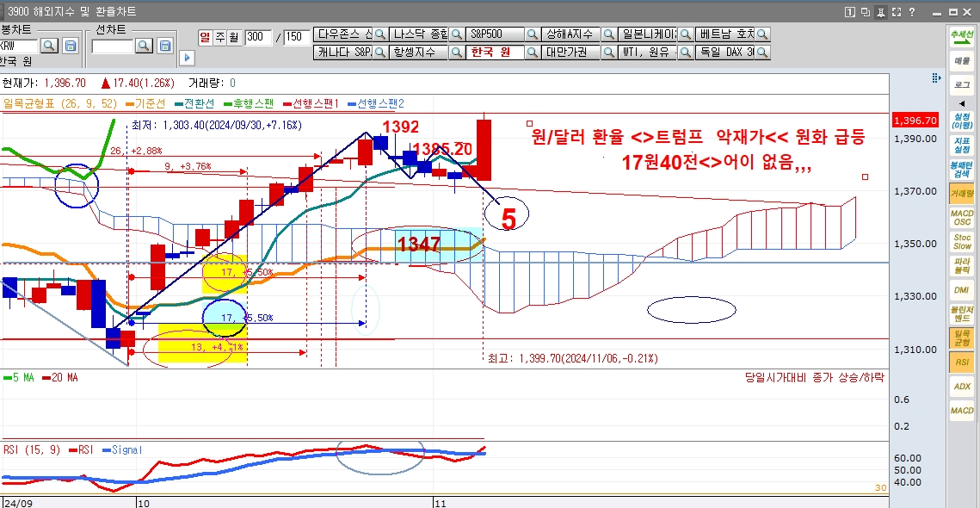
Task: Open 설정(이평) settings
Action: coord(962,121)
